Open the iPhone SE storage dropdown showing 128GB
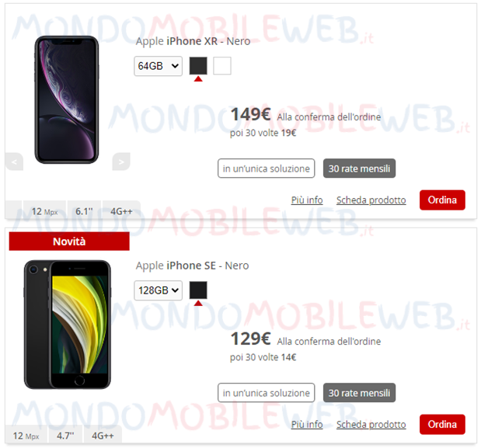481x448 pixels. pyautogui.click(x=158, y=290)
